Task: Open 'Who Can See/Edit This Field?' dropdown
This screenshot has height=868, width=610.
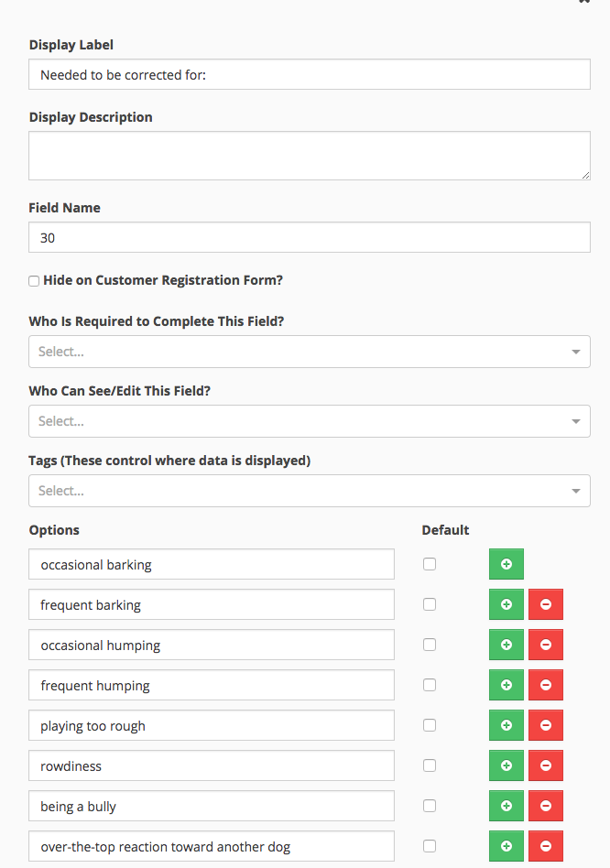Action: [x=310, y=421]
